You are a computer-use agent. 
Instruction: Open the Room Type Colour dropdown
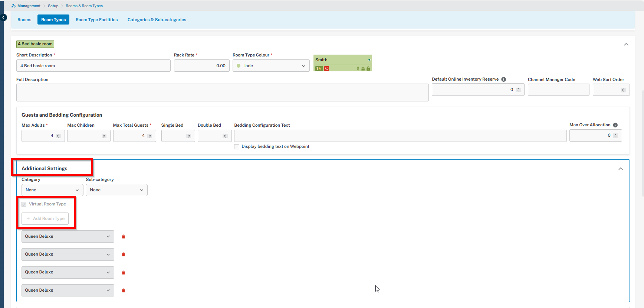271,66
